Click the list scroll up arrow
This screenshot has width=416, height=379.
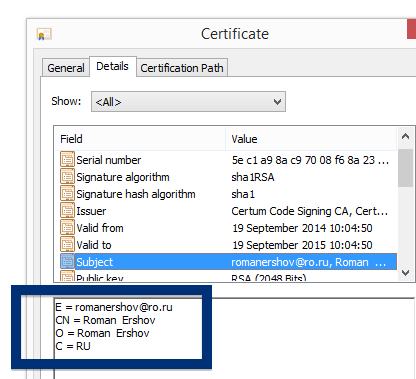coord(405,136)
